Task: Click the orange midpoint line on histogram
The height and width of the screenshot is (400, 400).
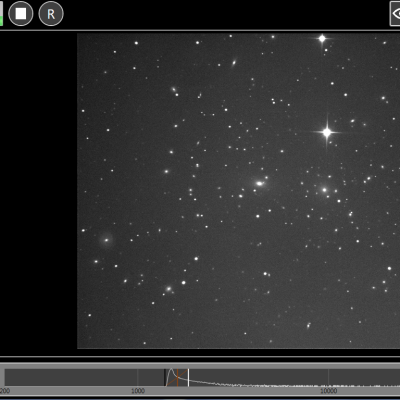Action: (x=178, y=377)
